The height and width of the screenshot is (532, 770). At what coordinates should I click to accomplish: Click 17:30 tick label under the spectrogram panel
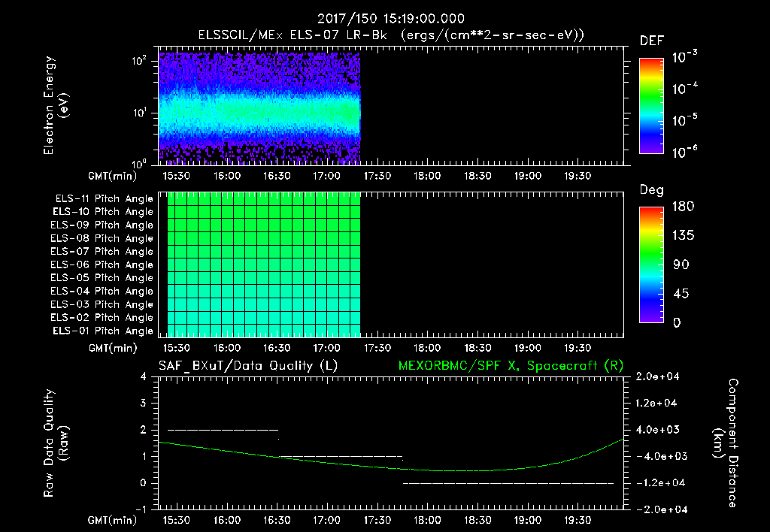tap(377, 176)
